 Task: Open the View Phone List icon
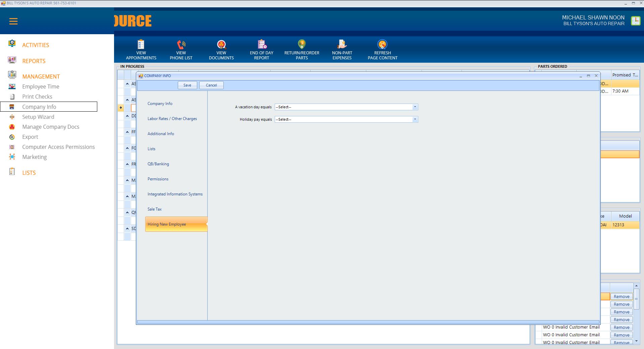(181, 45)
